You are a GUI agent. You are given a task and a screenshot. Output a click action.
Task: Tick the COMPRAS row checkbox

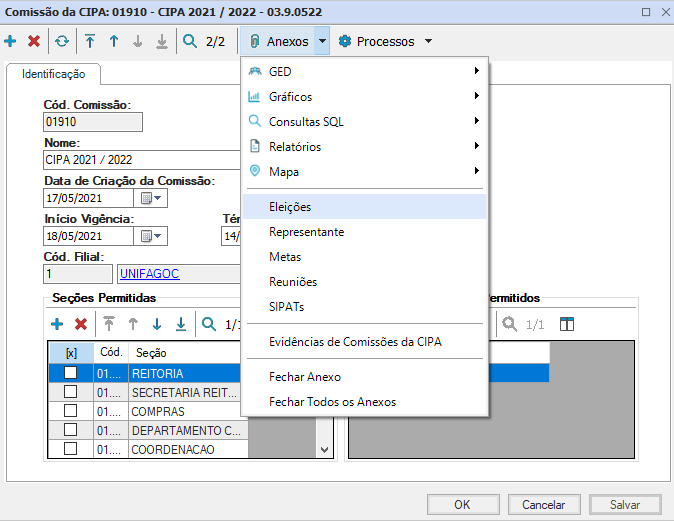(x=70, y=411)
